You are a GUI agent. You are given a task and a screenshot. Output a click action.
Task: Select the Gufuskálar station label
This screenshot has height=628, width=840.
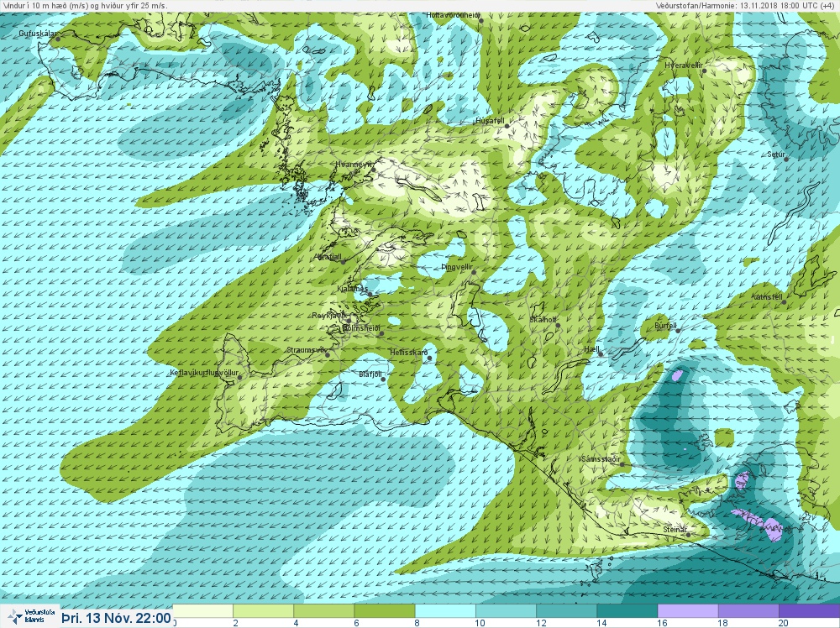coord(38,34)
